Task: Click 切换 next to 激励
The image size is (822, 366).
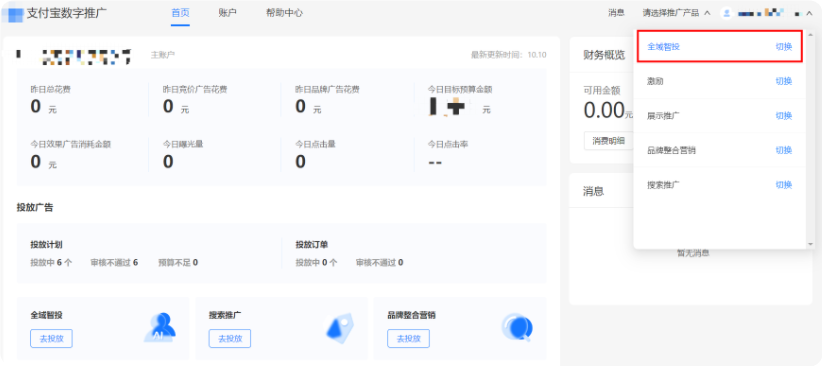Action: 784,81
